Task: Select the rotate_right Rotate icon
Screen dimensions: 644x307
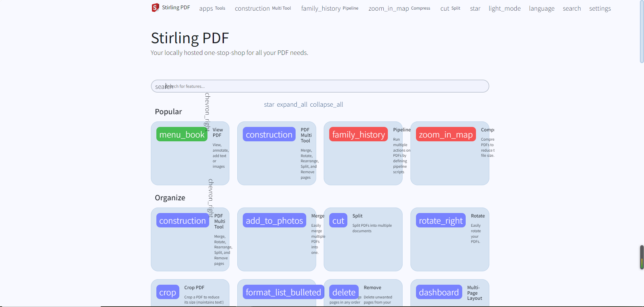Action: coord(441,221)
